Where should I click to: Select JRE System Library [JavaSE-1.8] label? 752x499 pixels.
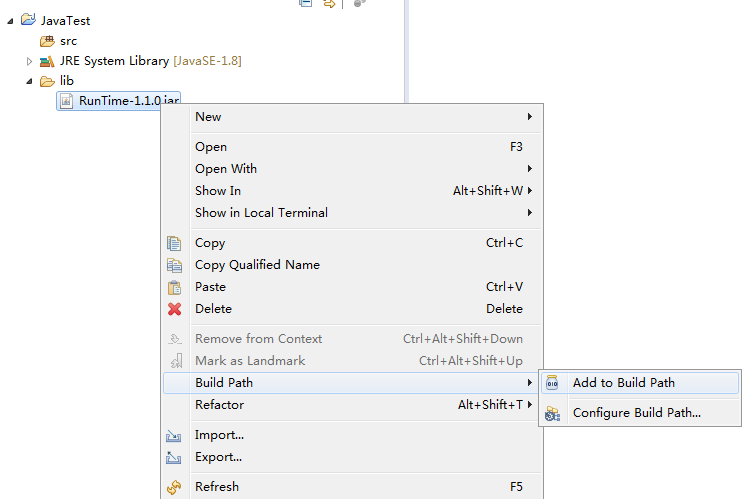151,61
